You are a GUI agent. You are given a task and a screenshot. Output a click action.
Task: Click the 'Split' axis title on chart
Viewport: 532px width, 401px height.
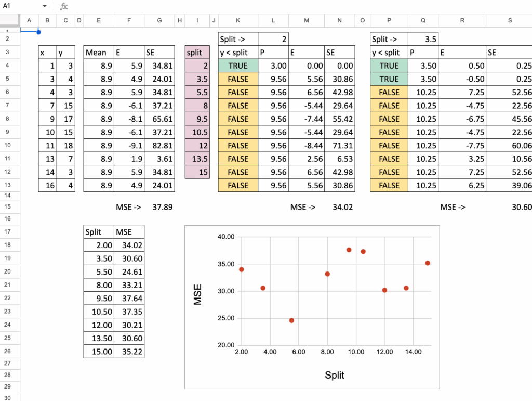pyautogui.click(x=335, y=375)
